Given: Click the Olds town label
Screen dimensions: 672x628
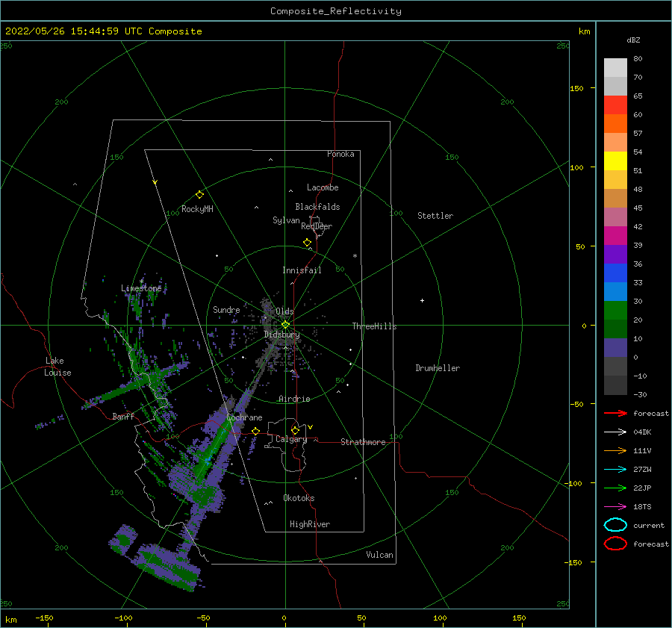Looking at the screenshot, I should pos(284,311).
